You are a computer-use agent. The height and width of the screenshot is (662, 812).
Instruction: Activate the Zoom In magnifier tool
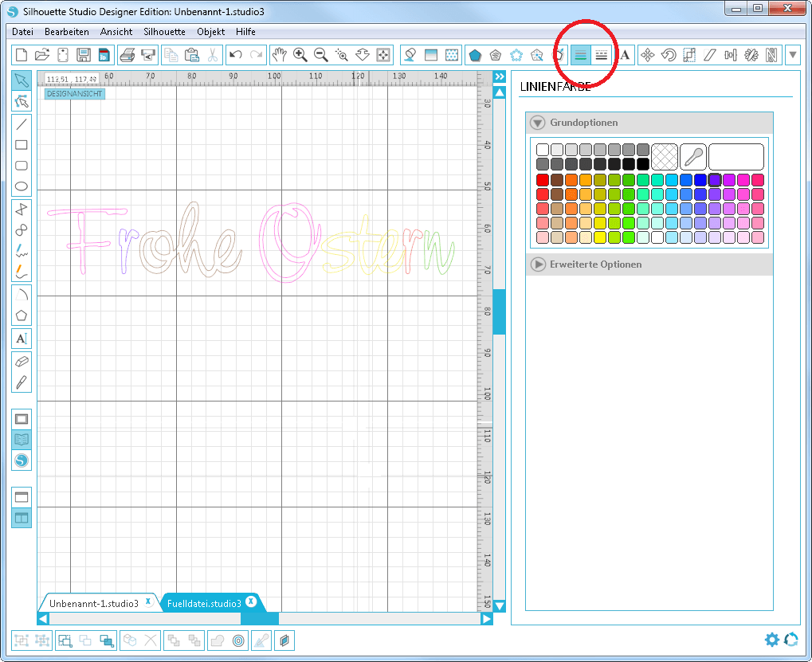point(300,54)
